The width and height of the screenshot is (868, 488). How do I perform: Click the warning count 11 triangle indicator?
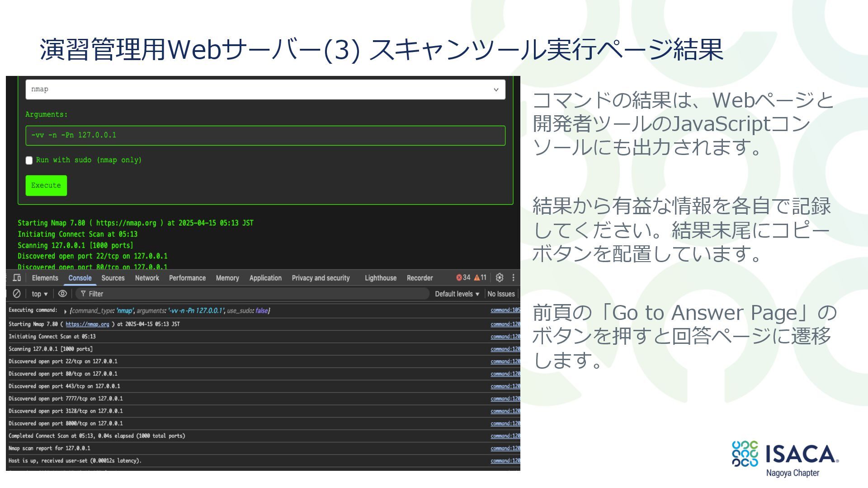click(x=480, y=278)
